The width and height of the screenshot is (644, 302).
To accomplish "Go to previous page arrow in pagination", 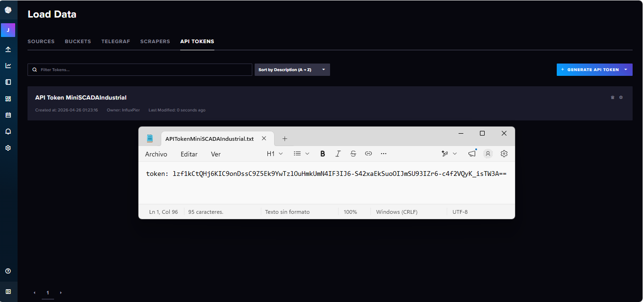I will click(x=35, y=293).
